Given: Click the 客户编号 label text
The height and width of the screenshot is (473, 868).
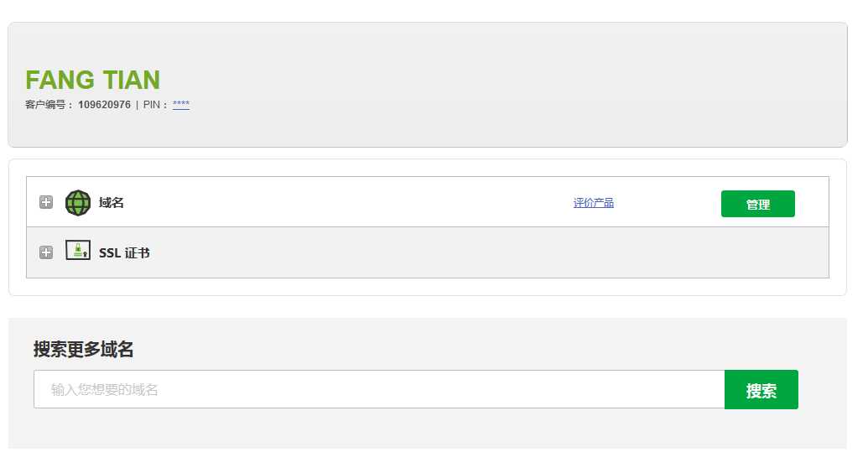Looking at the screenshot, I should coord(45,105).
